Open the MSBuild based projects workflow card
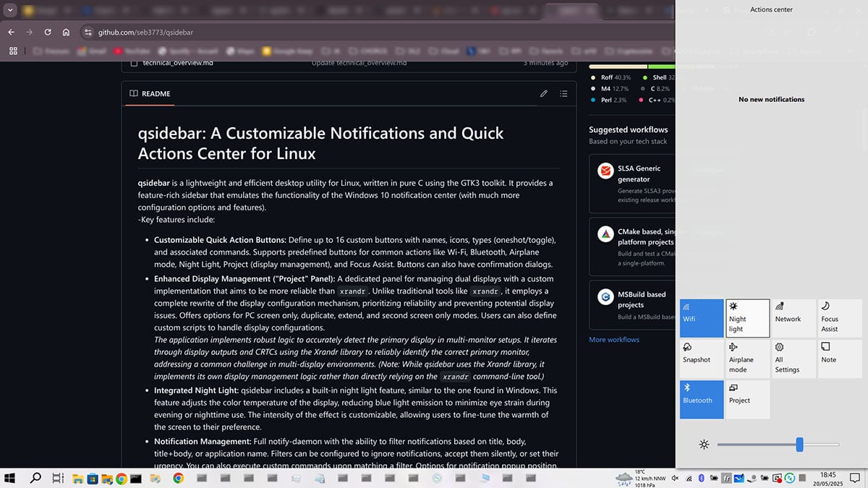The height and width of the screenshot is (488, 868). tap(631, 305)
